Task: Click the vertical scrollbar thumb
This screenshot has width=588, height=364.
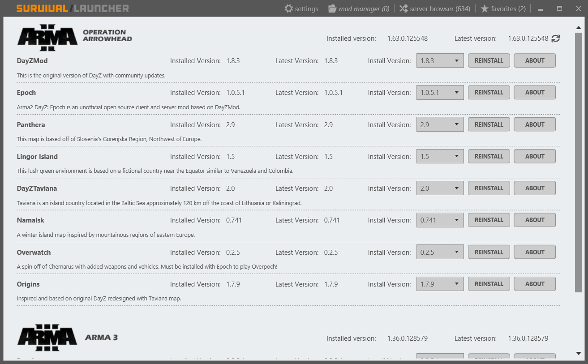Action: [578, 163]
